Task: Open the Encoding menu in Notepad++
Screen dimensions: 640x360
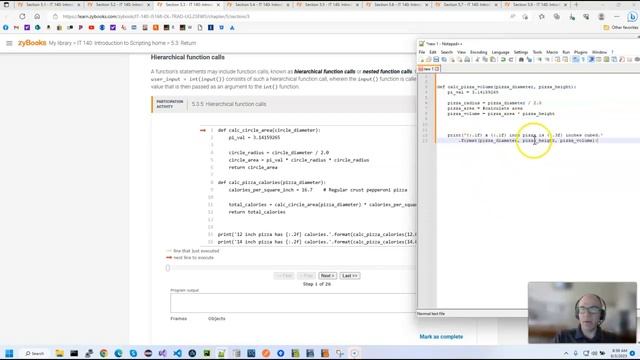Action: point(478,52)
